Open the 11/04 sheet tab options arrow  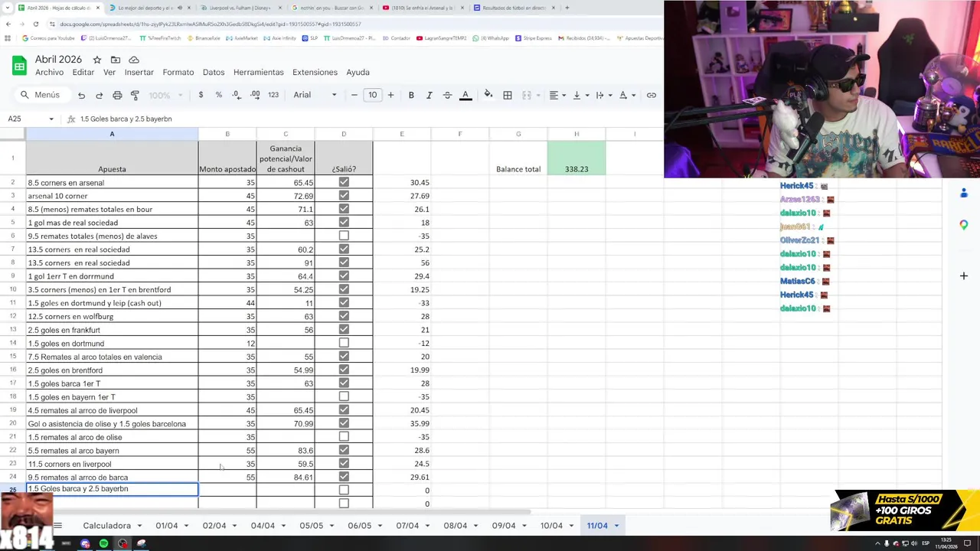click(616, 526)
